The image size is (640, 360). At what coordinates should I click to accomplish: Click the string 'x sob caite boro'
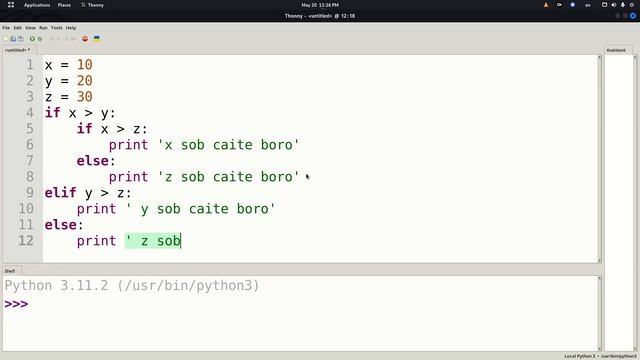pyautogui.click(x=229, y=145)
